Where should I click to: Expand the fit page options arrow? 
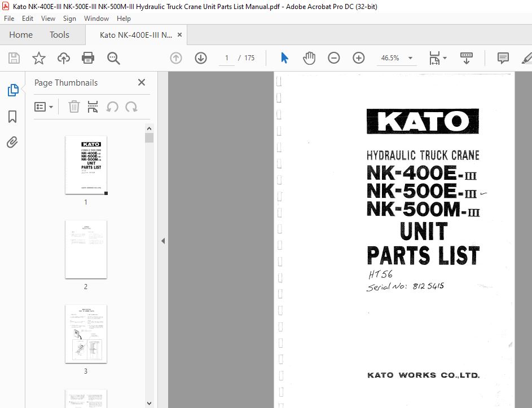click(x=445, y=58)
